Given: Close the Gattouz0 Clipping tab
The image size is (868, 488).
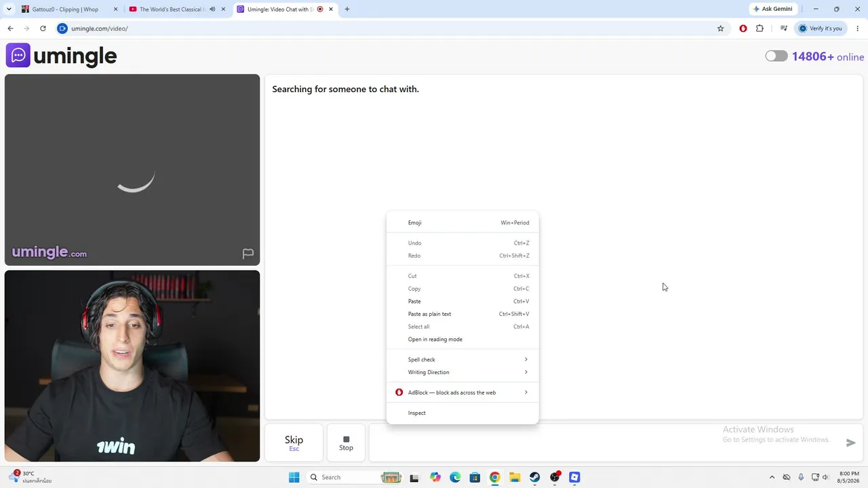Looking at the screenshot, I should click(115, 9).
